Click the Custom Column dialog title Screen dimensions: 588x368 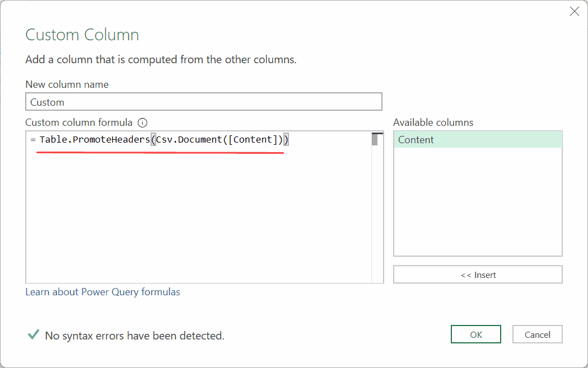coord(82,35)
